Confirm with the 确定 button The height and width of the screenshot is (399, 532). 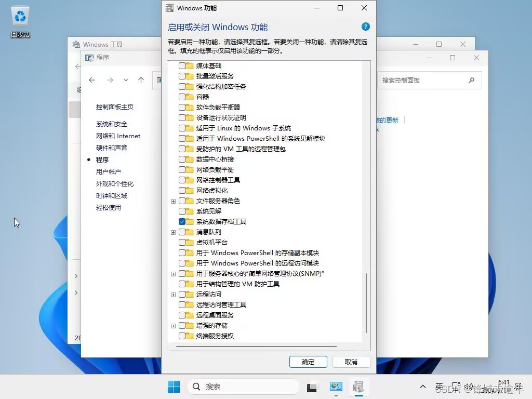pos(308,362)
